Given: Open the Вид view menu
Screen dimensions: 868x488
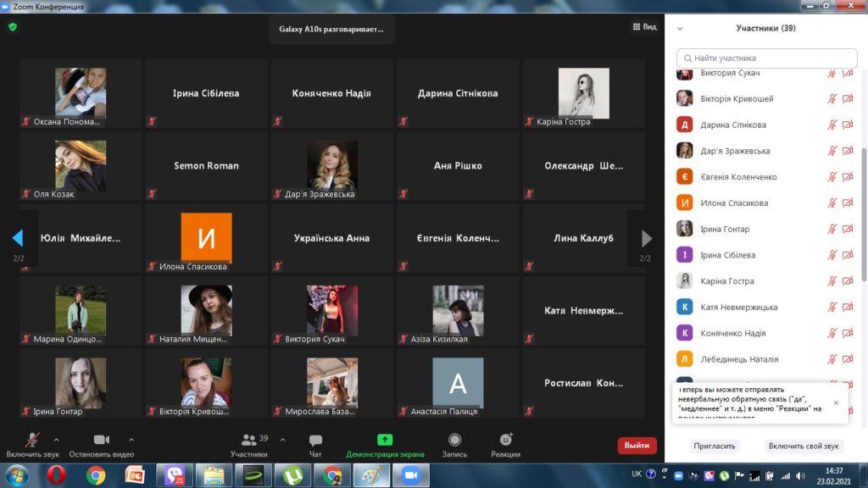Looking at the screenshot, I should coord(644,27).
